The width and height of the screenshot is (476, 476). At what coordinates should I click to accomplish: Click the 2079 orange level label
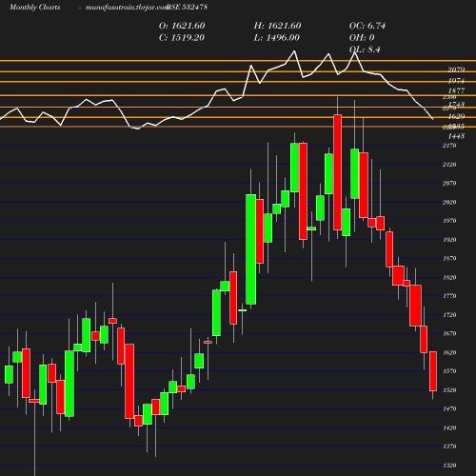coord(456,69)
